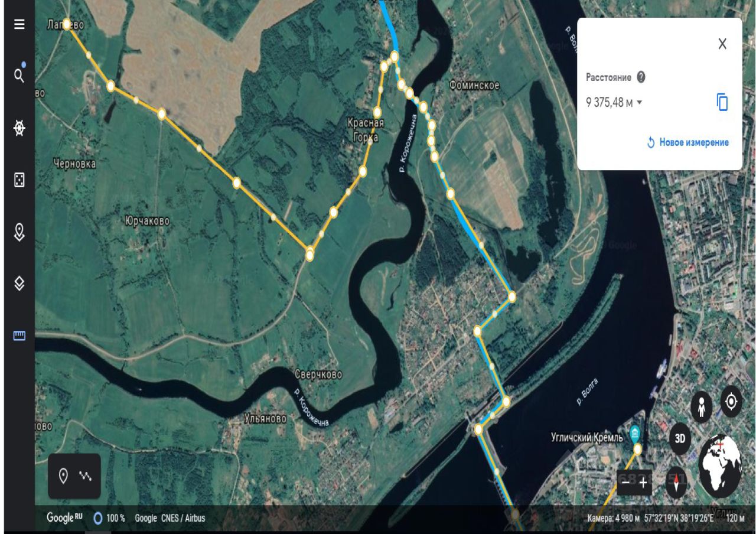
Task: Click the Google CNES / Airbus attribution
Action: (x=170, y=519)
